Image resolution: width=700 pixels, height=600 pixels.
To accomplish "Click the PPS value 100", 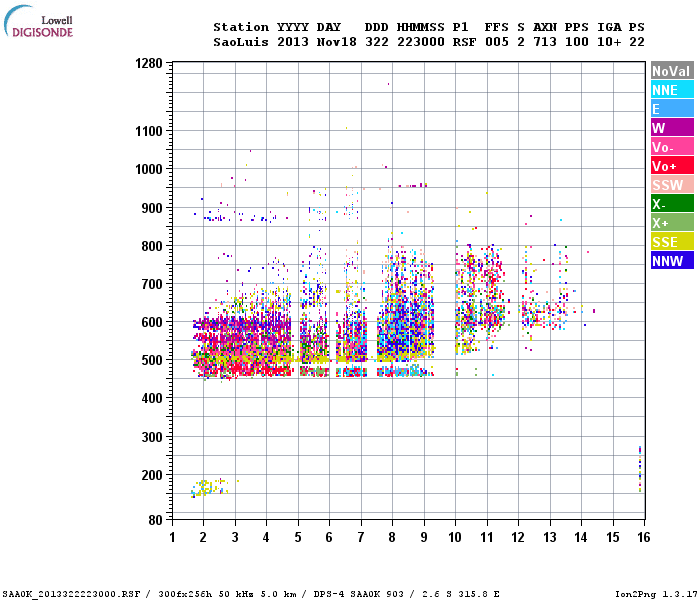I will pos(576,42).
